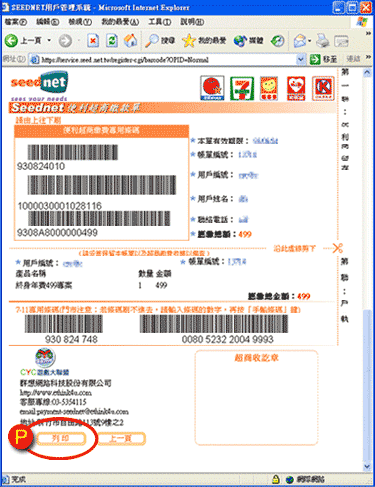The width and height of the screenshot is (375, 487).
Task: Click the 列印 print button
Action: [x=61, y=438]
